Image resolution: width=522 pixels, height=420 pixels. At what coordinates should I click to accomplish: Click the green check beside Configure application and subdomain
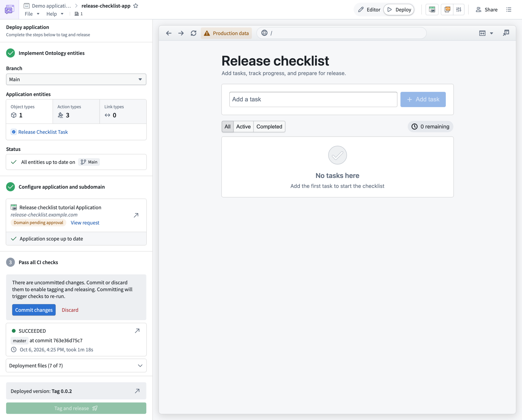(x=10, y=187)
